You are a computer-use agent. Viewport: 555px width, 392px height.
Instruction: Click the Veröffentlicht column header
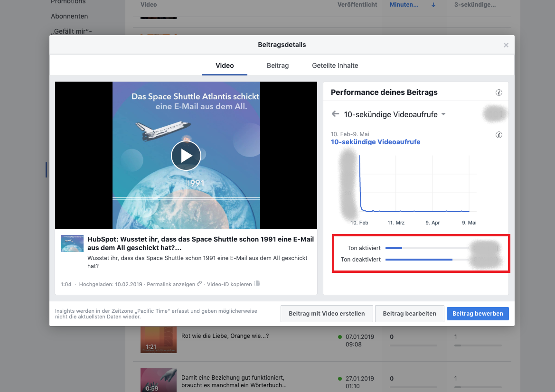point(357,5)
